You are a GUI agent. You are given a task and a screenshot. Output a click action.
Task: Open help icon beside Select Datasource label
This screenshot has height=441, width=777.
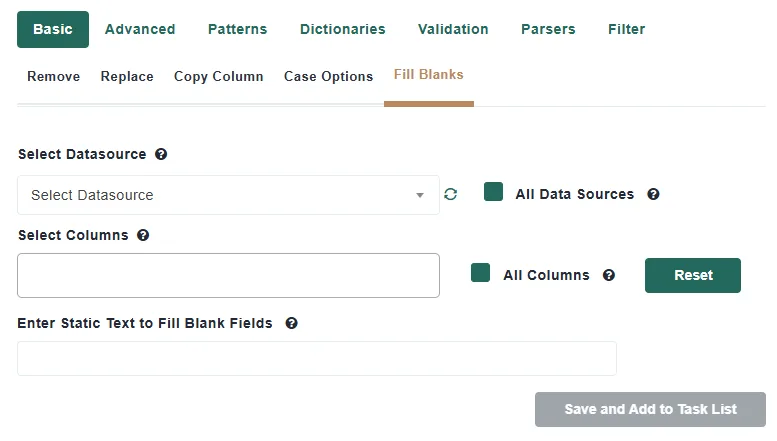click(161, 154)
